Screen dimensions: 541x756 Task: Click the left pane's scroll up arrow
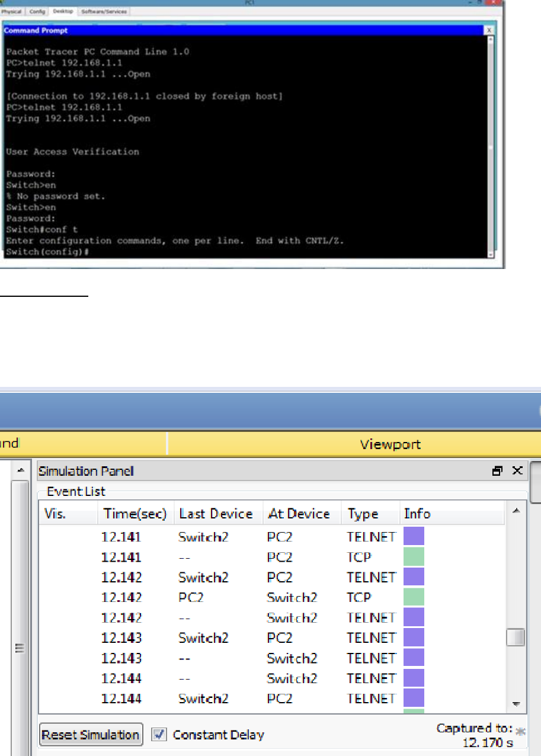point(20,471)
